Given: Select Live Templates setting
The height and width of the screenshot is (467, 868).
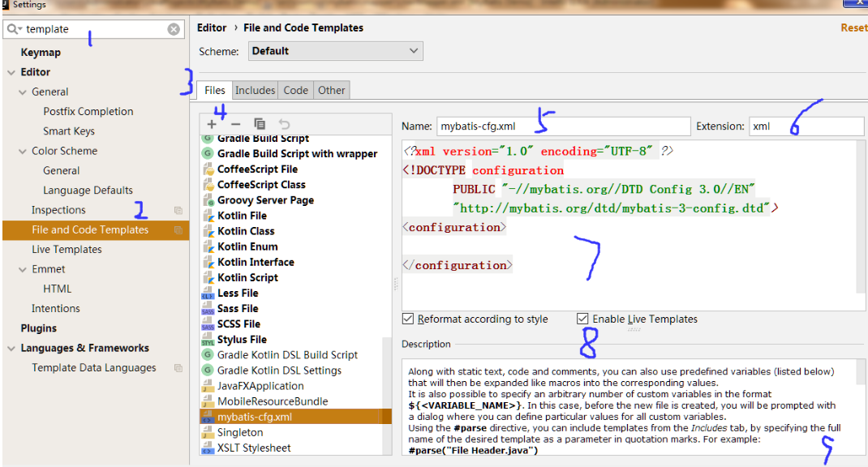Looking at the screenshot, I should click(x=67, y=250).
